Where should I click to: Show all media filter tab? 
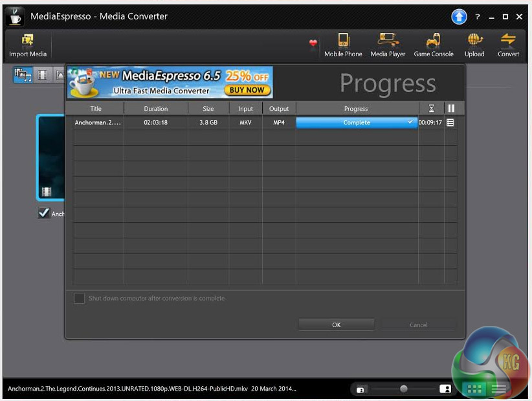23,74
